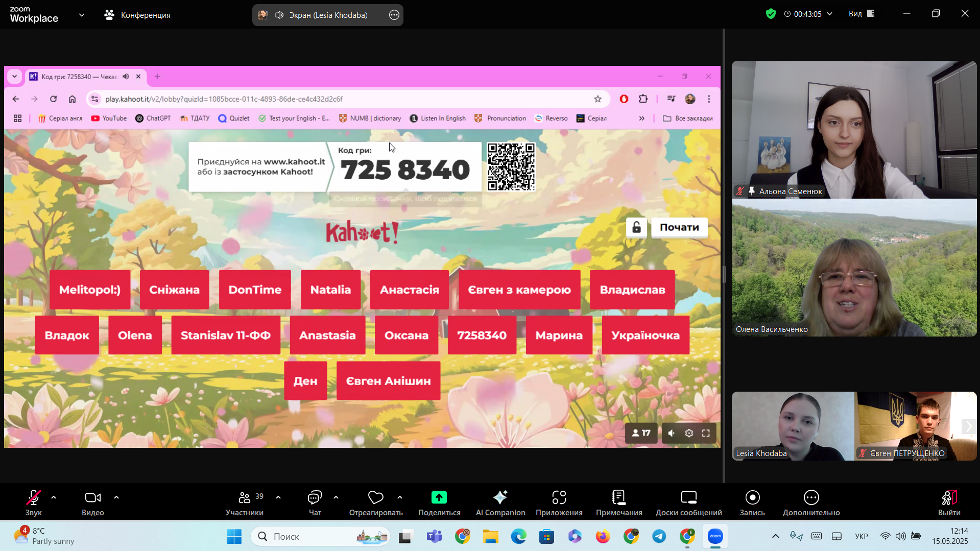This screenshot has height=551, width=980.
Task: Click the green Поделиться share button
Action: 439,502
